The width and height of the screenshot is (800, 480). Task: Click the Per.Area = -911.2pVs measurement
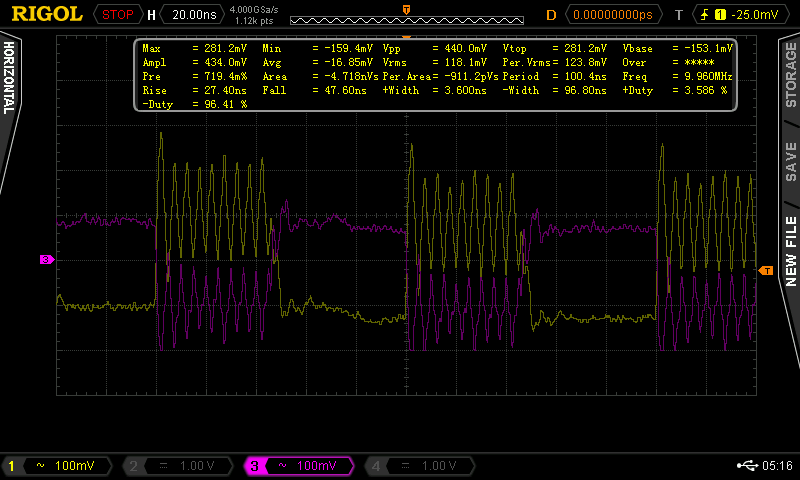(440, 77)
